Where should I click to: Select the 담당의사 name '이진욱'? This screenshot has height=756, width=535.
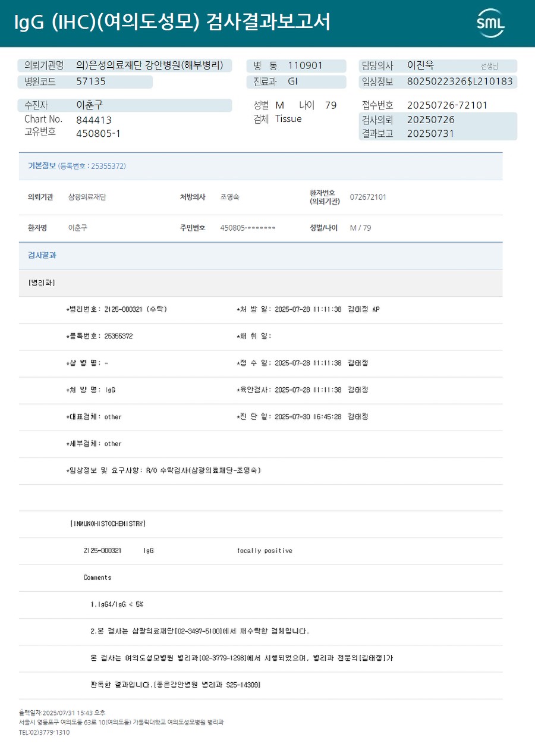421,65
